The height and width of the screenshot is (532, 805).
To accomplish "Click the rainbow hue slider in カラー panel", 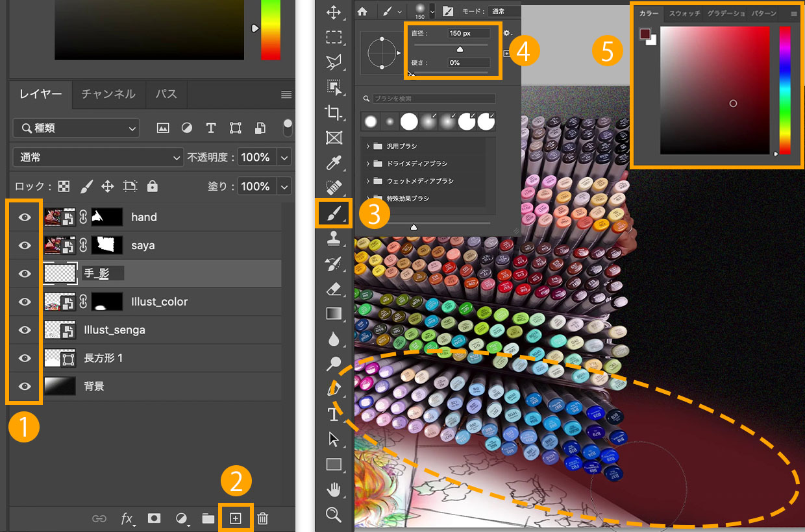I will pos(785,90).
